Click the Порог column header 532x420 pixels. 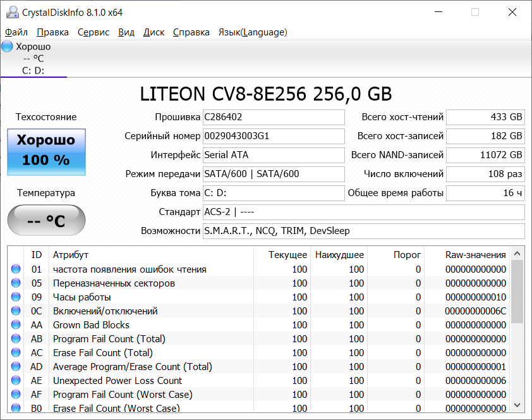[x=396, y=255]
